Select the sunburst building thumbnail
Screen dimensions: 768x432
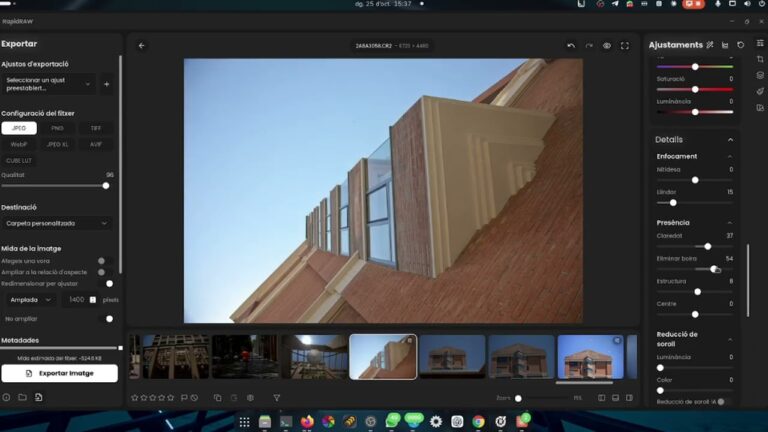click(314, 357)
